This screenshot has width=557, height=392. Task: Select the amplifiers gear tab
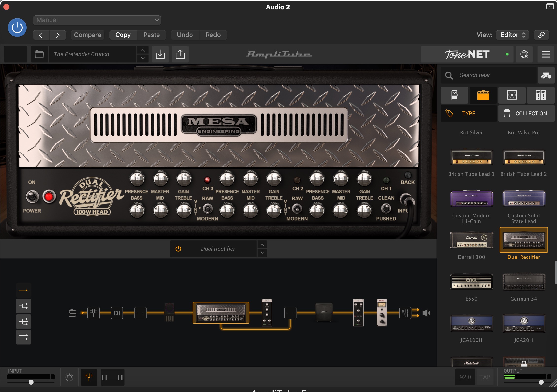click(x=483, y=95)
